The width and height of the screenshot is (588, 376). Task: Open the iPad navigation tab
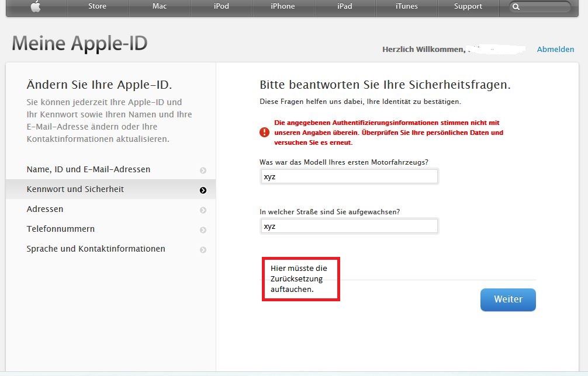[345, 6]
